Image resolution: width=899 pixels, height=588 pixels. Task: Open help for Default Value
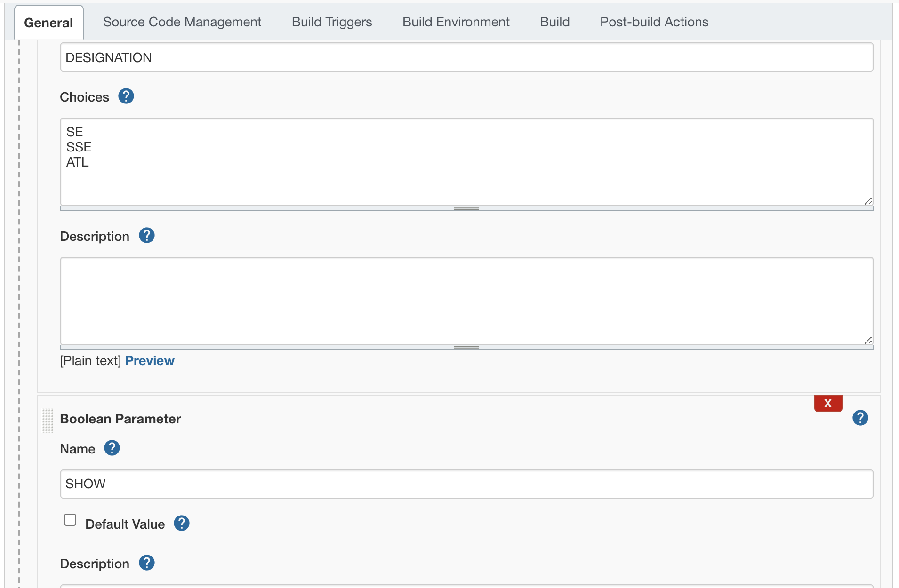(x=182, y=524)
